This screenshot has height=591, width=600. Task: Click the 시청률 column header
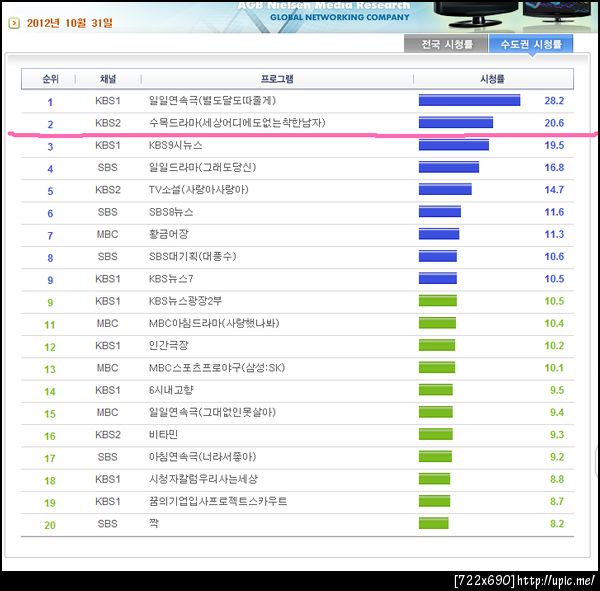click(492, 79)
